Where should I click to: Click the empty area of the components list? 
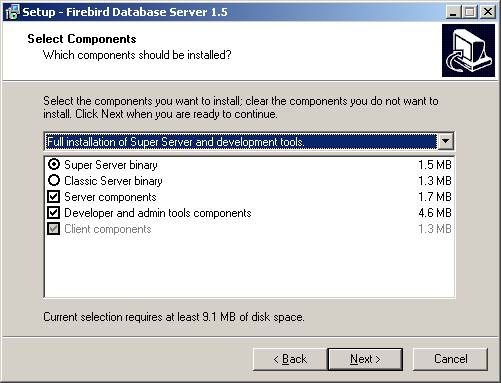coord(249,267)
